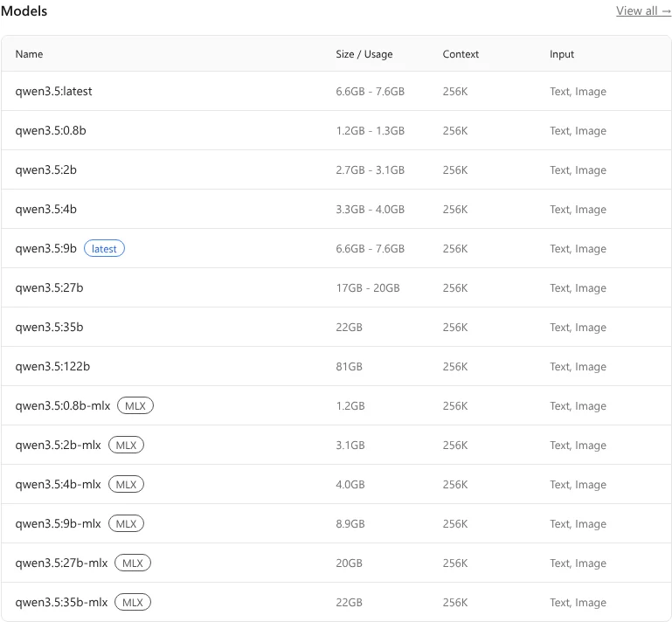Open the View all models link

(643, 10)
